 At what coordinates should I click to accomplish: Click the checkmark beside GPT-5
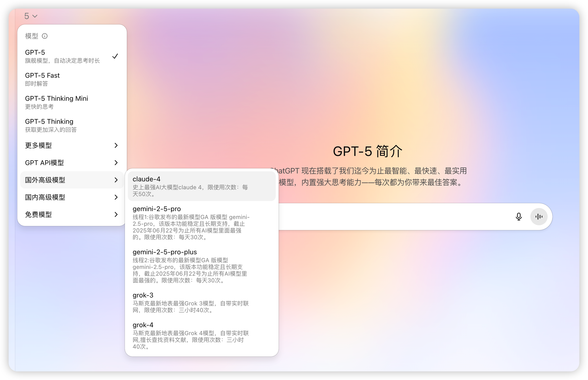click(x=115, y=56)
